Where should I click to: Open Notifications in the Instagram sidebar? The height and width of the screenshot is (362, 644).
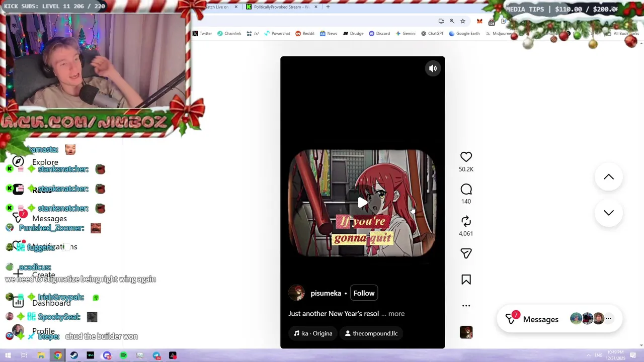tap(45, 246)
